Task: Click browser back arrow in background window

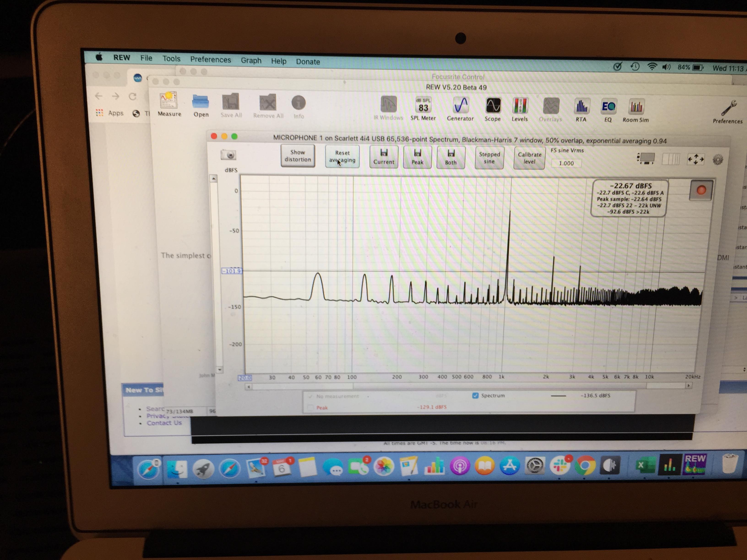Action: (98, 96)
